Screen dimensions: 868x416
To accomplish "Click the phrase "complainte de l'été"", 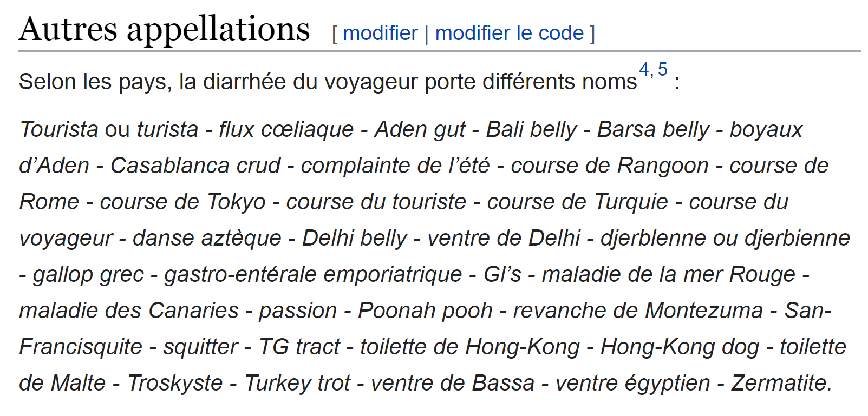I will pos(395,166).
